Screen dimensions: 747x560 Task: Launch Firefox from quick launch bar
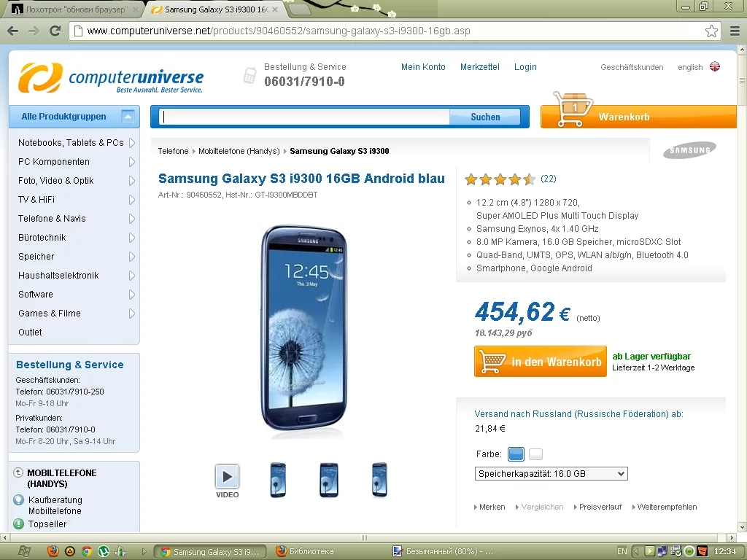(53, 551)
